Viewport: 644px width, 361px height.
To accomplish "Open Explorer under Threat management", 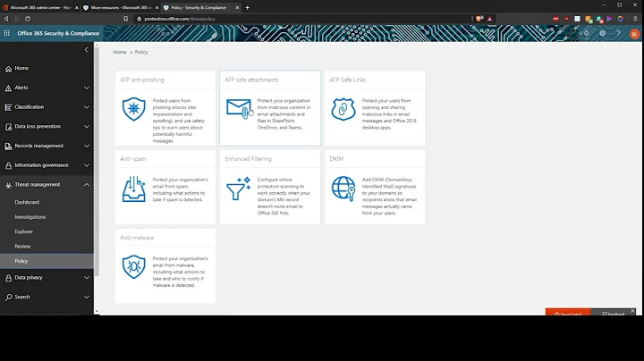I will point(24,231).
